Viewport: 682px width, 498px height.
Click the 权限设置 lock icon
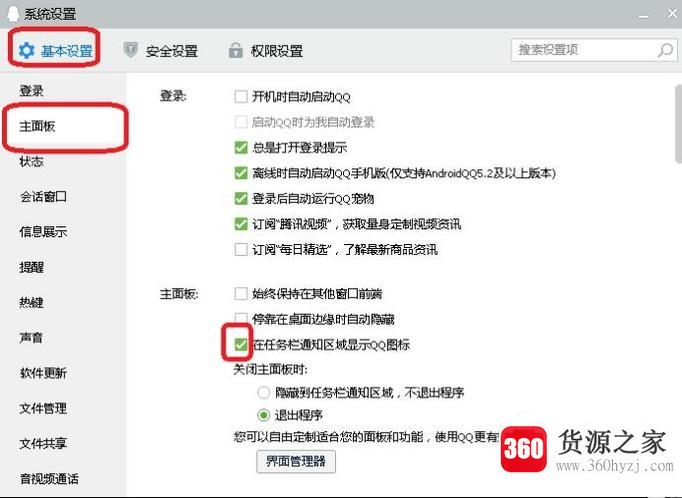coord(235,50)
